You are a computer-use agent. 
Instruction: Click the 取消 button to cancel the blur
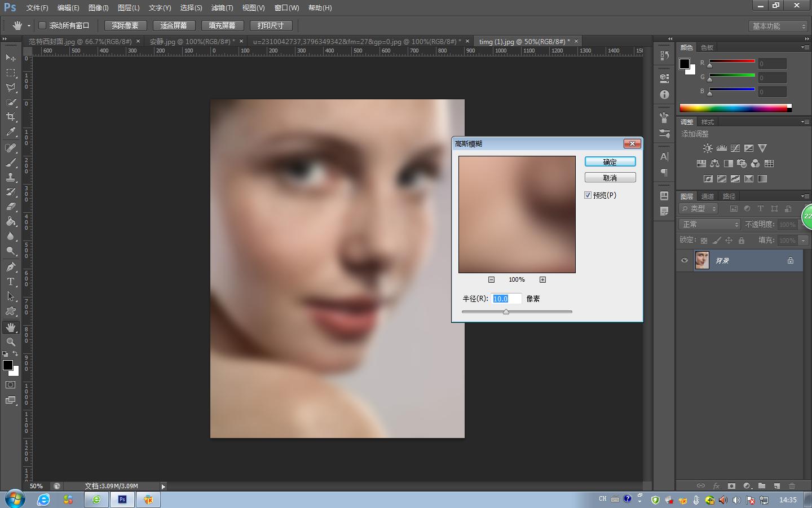(610, 178)
